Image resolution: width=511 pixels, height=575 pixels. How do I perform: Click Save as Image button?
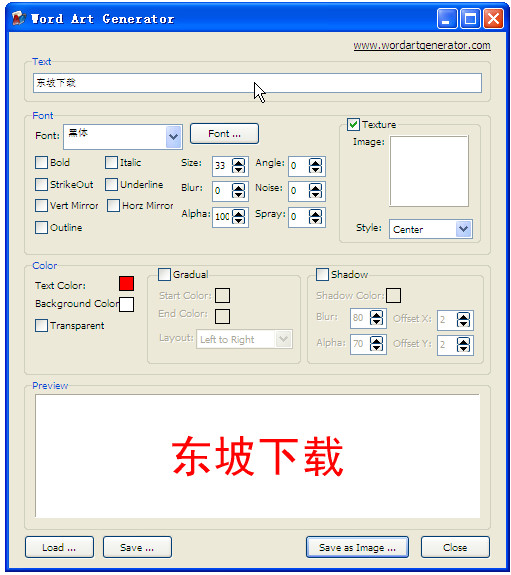click(x=357, y=547)
